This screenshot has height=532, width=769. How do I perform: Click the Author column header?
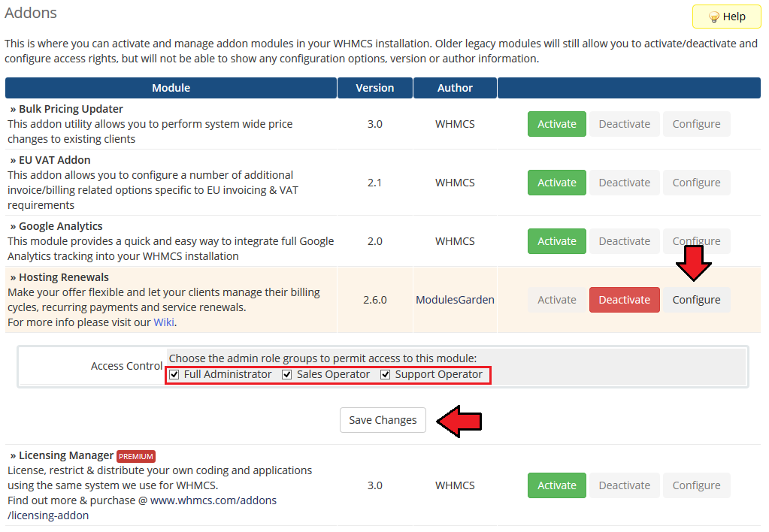pyautogui.click(x=455, y=88)
